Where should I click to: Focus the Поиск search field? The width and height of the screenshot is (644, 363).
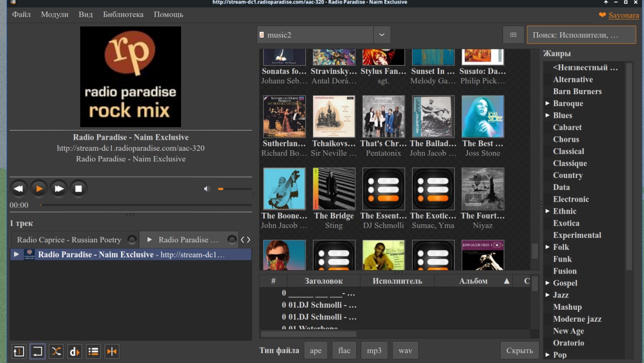(x=581, y=35)
